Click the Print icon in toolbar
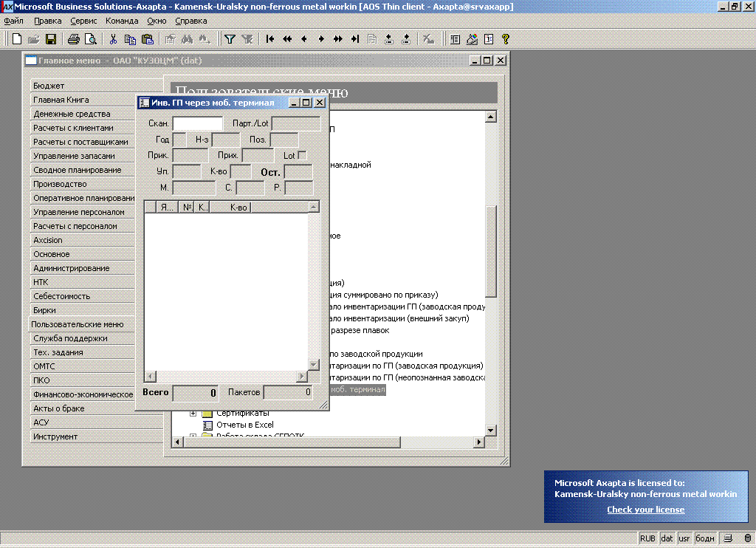 coord(74,39)
